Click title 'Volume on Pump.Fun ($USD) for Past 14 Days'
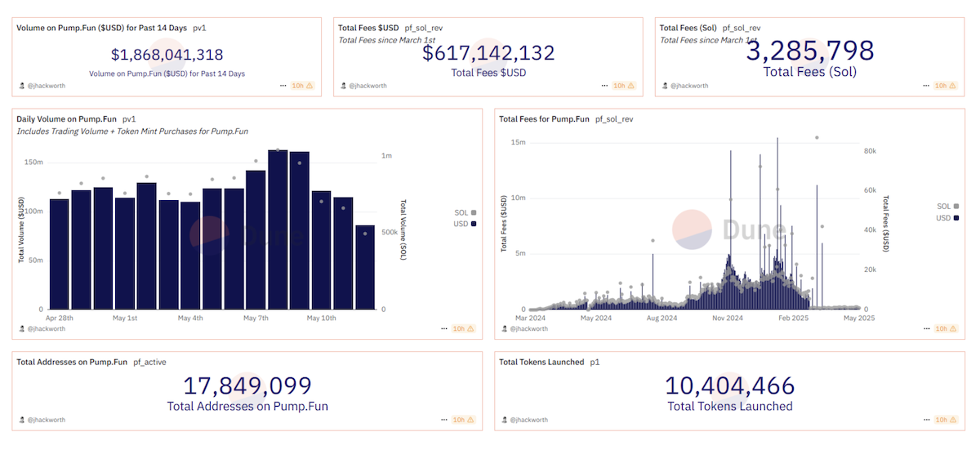The image size is (980, 450). click(x=102, y=28)
